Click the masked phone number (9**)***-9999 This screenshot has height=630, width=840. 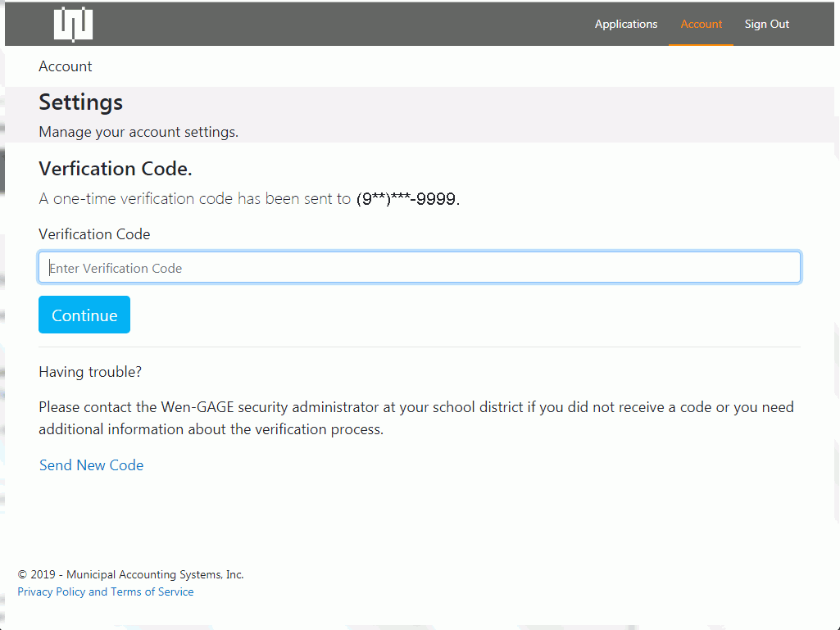coord(406,199)
